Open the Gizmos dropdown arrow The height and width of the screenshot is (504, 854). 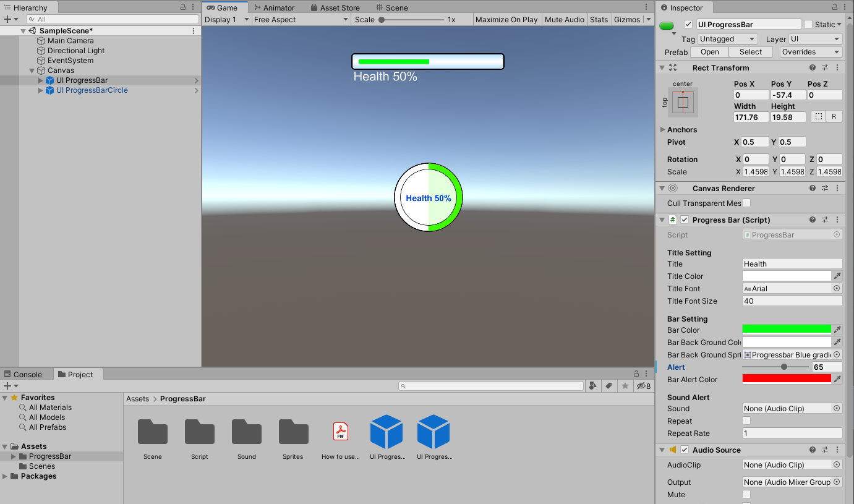[649, 20]
